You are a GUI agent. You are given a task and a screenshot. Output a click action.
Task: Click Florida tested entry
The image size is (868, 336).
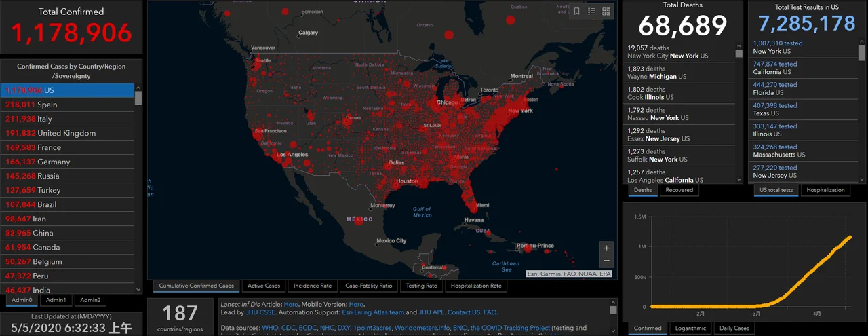click(x=804, y=88)
